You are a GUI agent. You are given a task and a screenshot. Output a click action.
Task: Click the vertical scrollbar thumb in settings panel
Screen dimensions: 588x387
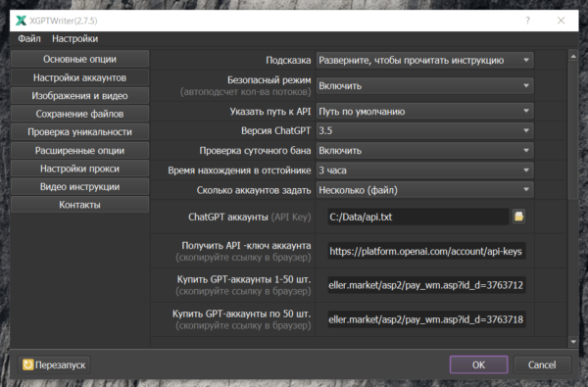(x=573, y=130)
